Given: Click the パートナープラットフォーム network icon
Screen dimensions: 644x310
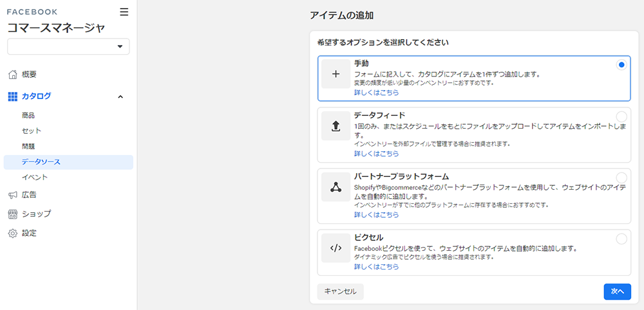Looking at the screenshot, I should pos(336,187).
